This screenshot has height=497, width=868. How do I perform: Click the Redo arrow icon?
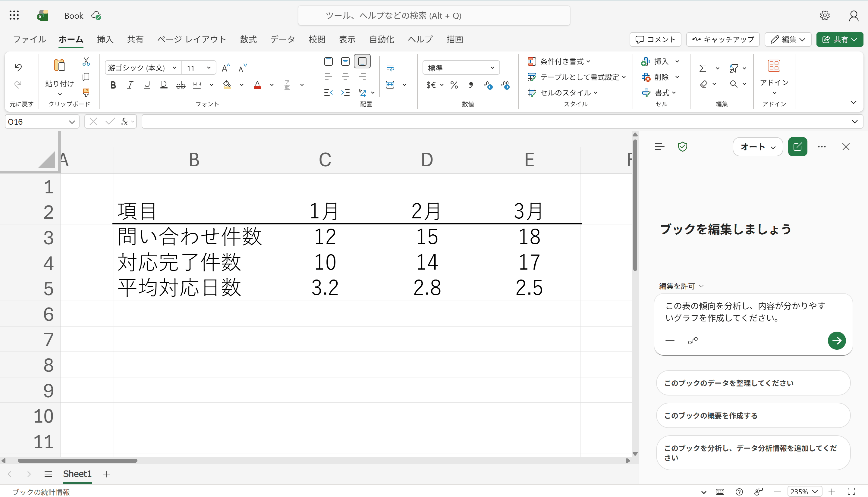[18, 84]
